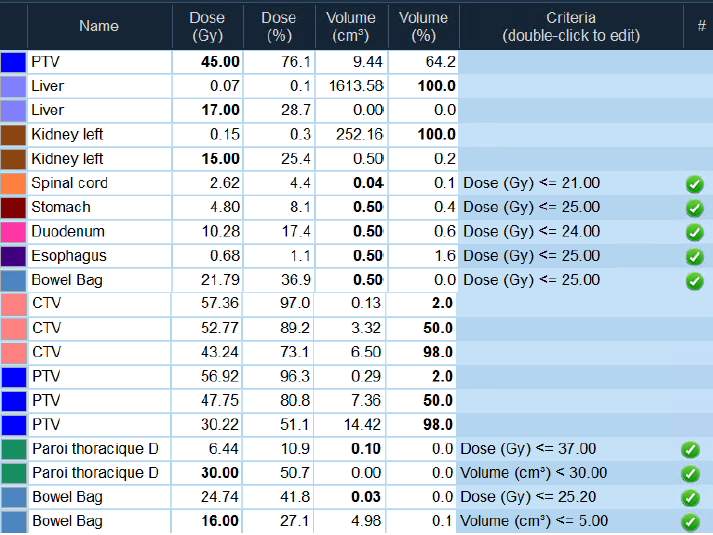Viewport: 713px width, 535px height.
Task: Click the Volume (cm³) column header
Action: tap(351, 26)
